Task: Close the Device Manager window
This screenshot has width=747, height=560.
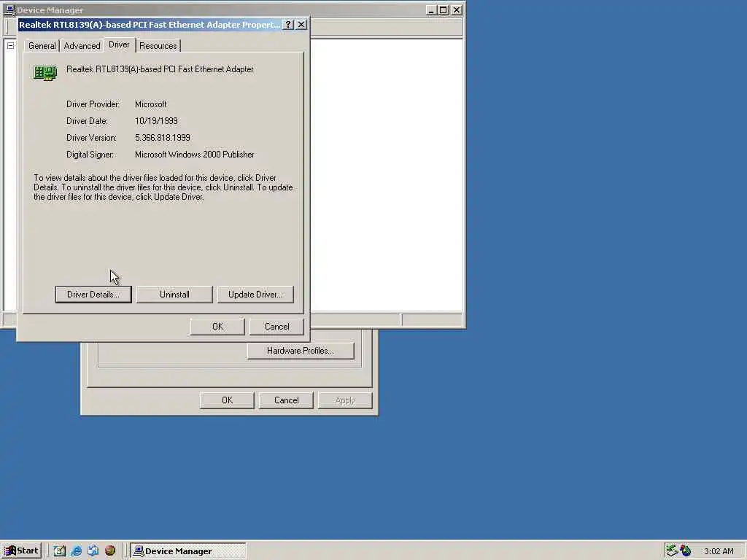Action: pos(457,10)
